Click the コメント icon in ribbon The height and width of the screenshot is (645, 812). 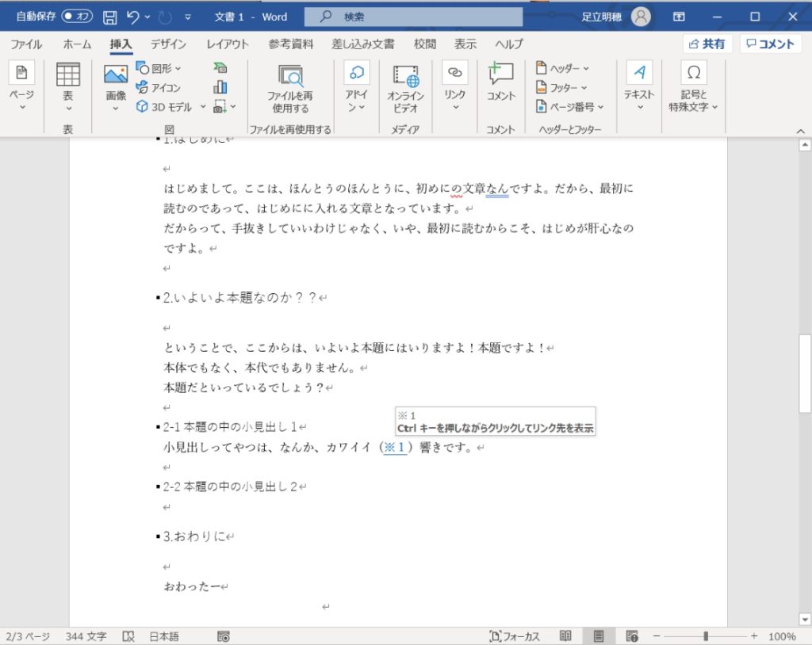500,74
